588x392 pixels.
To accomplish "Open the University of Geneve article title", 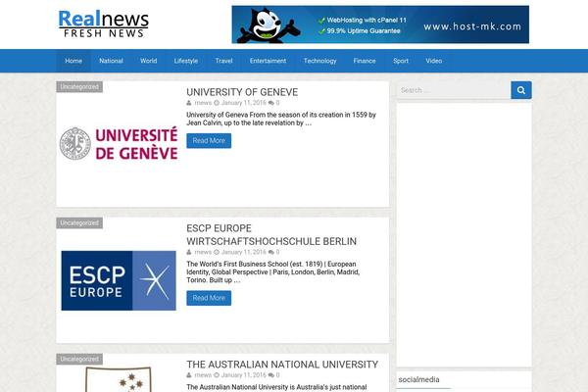I will (x=242, y=92).
